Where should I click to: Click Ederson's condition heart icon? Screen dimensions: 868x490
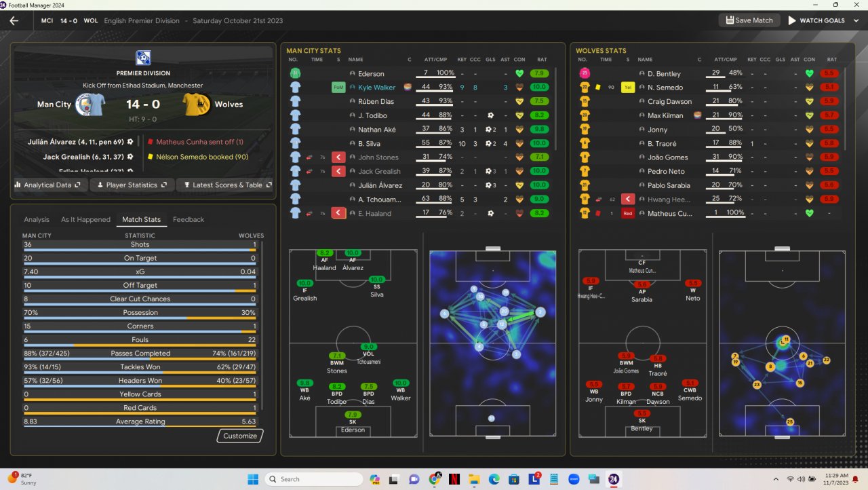tap(520, 73)
